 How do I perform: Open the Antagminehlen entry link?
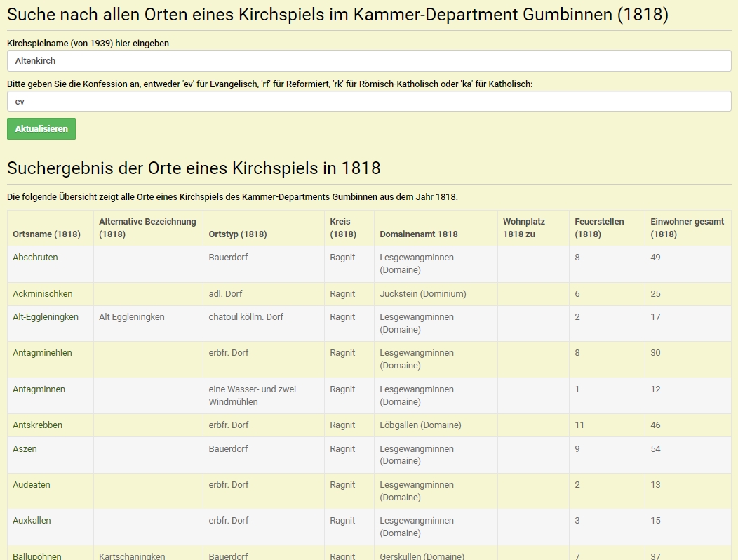pos(42,353)
